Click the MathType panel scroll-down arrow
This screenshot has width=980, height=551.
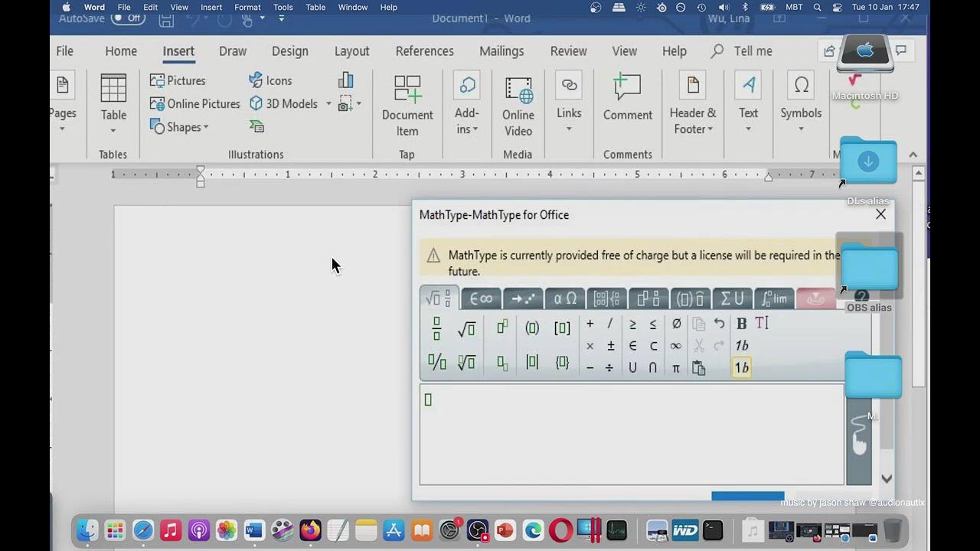887,479
